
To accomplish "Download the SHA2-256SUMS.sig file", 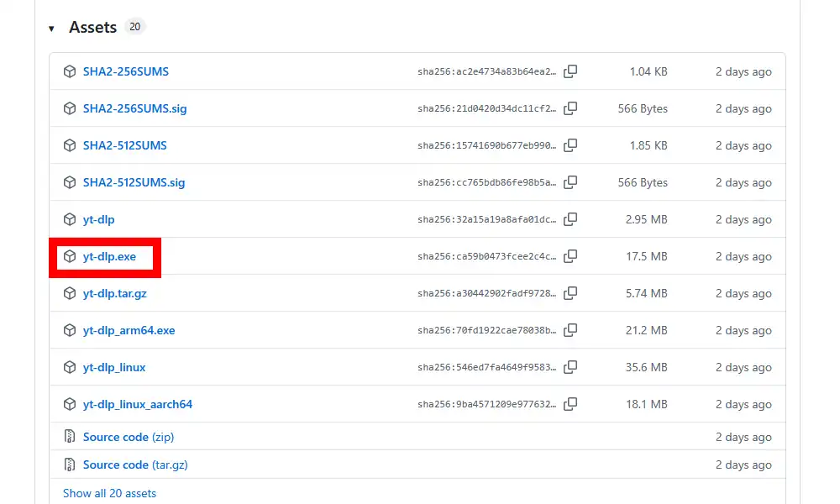I will [x=134, y=108].
